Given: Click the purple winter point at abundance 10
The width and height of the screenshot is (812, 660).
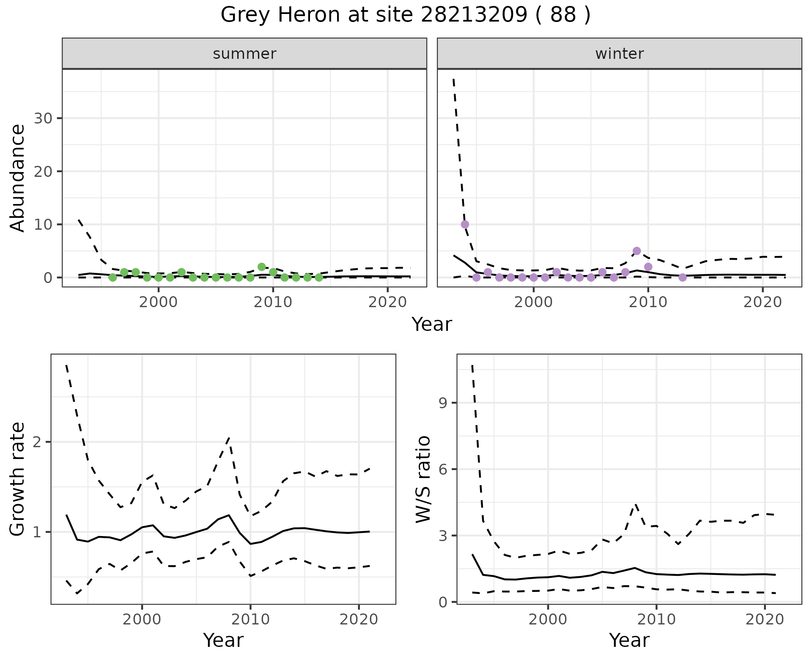Looking at the screenshot, I should point(465,224).
